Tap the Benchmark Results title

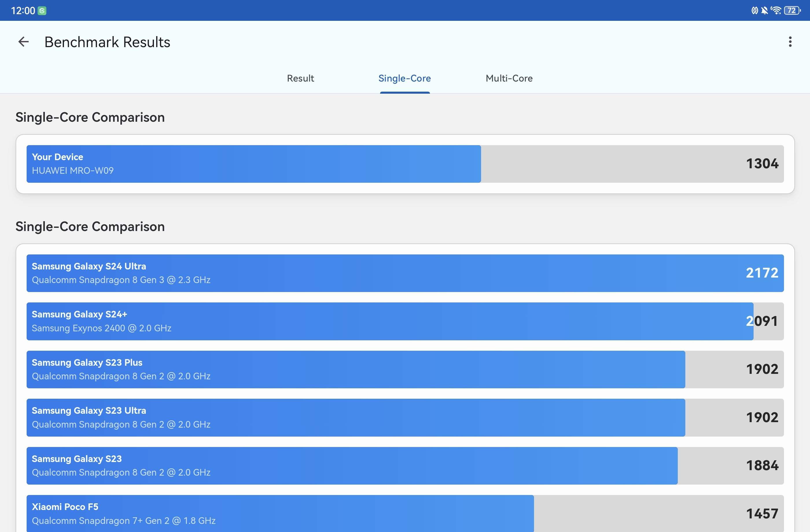[107, 42]
